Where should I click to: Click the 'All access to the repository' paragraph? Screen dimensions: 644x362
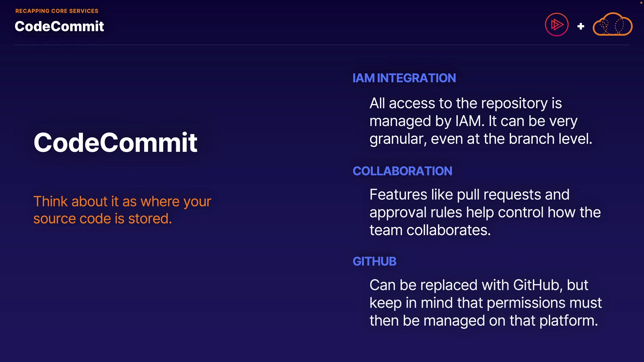pyautogui.click(x=480, y=121)
